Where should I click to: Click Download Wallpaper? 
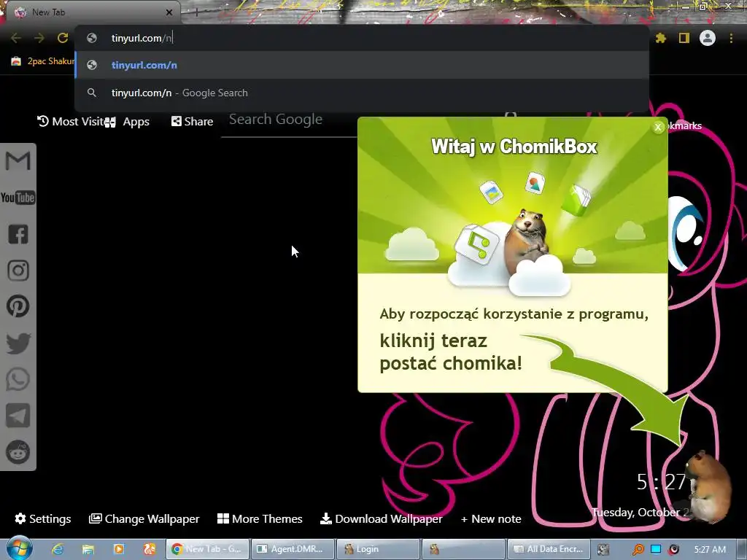coord(381,518)
